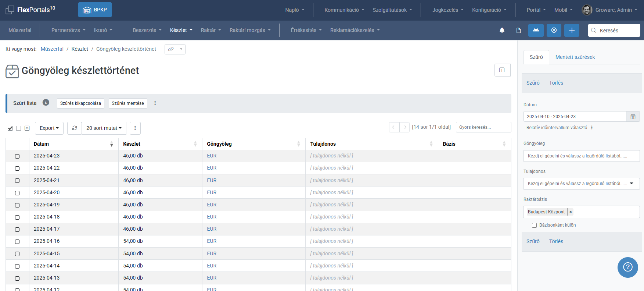Viewport: 644px width, 291px height.
Task: Remove the Budapest-Központ tag
Action: [x=571, y=212]
